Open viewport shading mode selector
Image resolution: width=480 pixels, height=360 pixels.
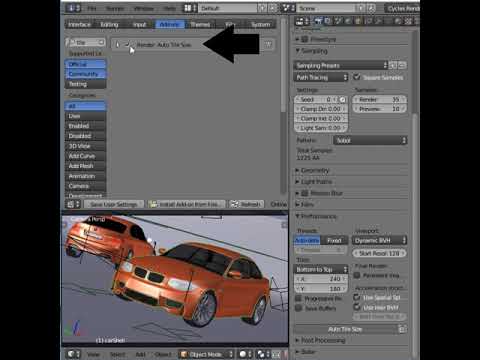(x=246, y=354)
